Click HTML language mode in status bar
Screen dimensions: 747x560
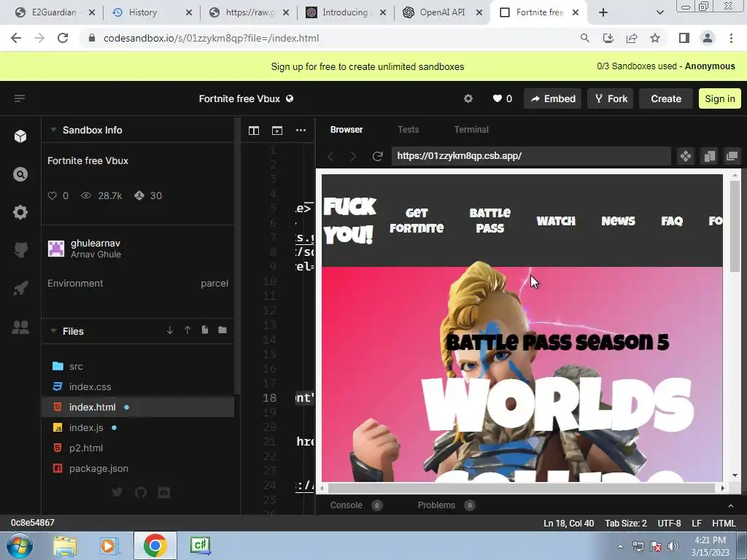[x=724, y=524]
